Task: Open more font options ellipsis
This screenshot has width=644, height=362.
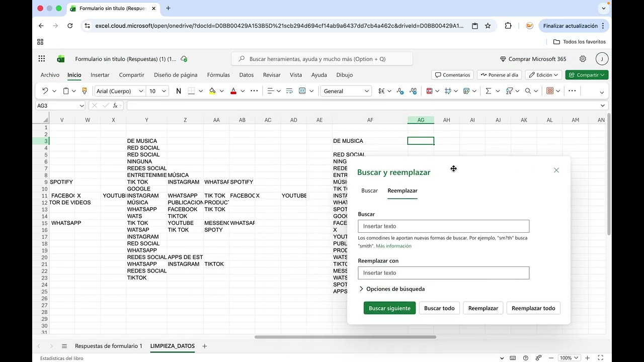Action: click(x=254, y=91)
